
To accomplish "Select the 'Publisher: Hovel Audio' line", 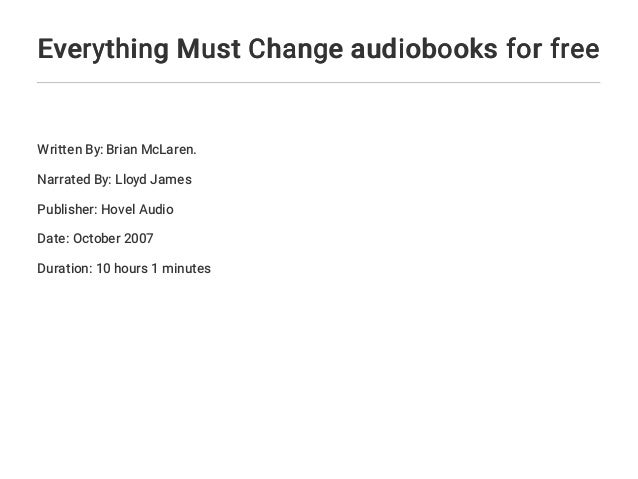I will (x=105, y=210).
